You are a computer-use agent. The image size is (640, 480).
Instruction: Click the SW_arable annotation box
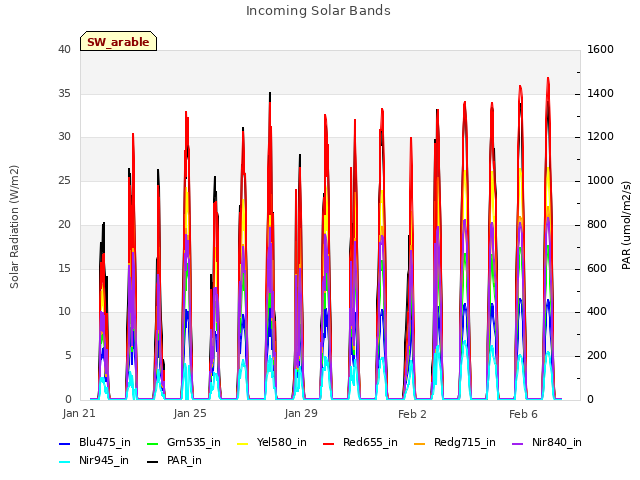(x=118, y=41)
